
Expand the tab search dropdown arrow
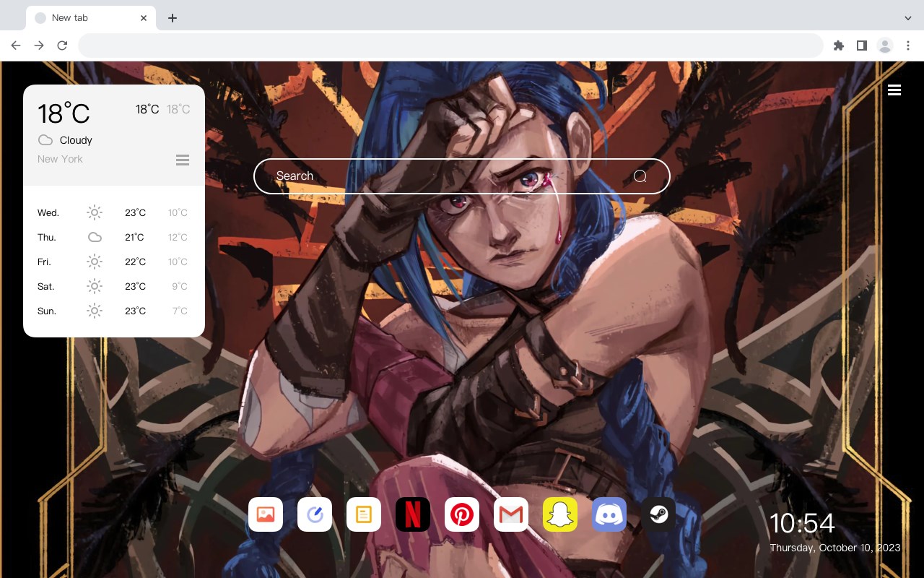(907, 18)
